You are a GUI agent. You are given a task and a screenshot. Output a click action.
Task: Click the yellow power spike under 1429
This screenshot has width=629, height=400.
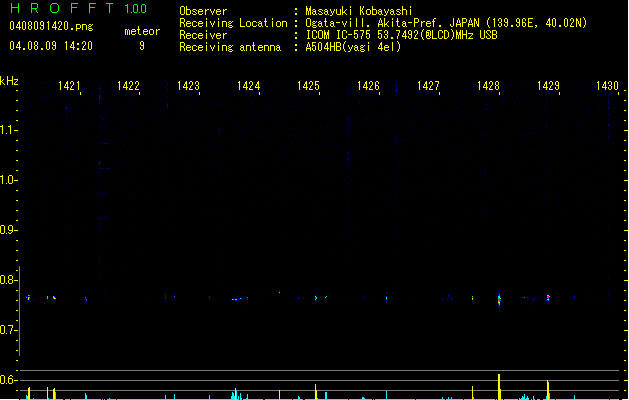pyautogui.click(x=548, y=390)
